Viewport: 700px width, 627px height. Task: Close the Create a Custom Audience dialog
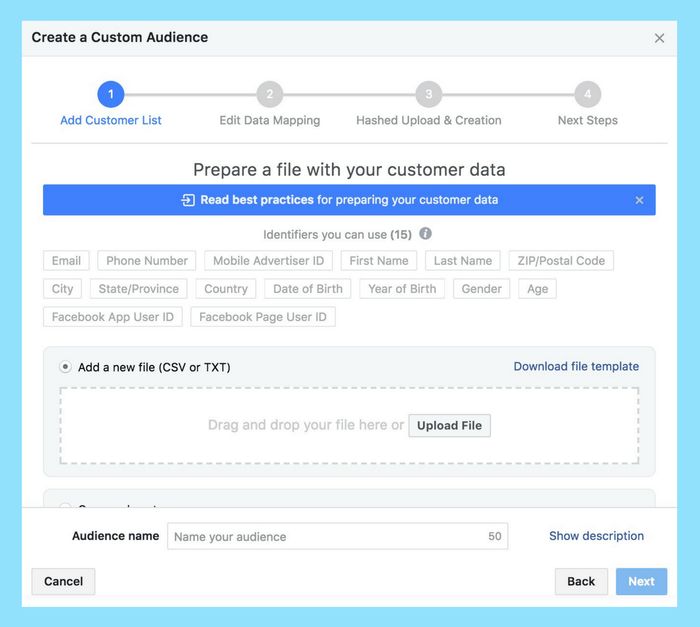pyautogui.click(x=659, y=38)
